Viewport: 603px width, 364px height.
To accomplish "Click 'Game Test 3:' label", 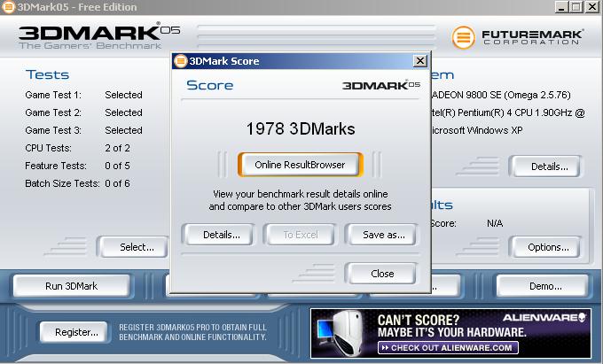I will click(x=53, y=130).
